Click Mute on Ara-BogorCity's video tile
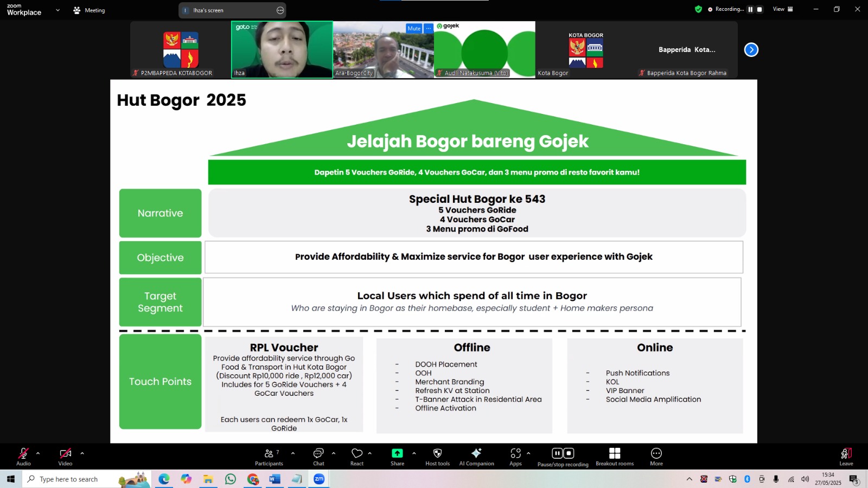 click(414, 28)
